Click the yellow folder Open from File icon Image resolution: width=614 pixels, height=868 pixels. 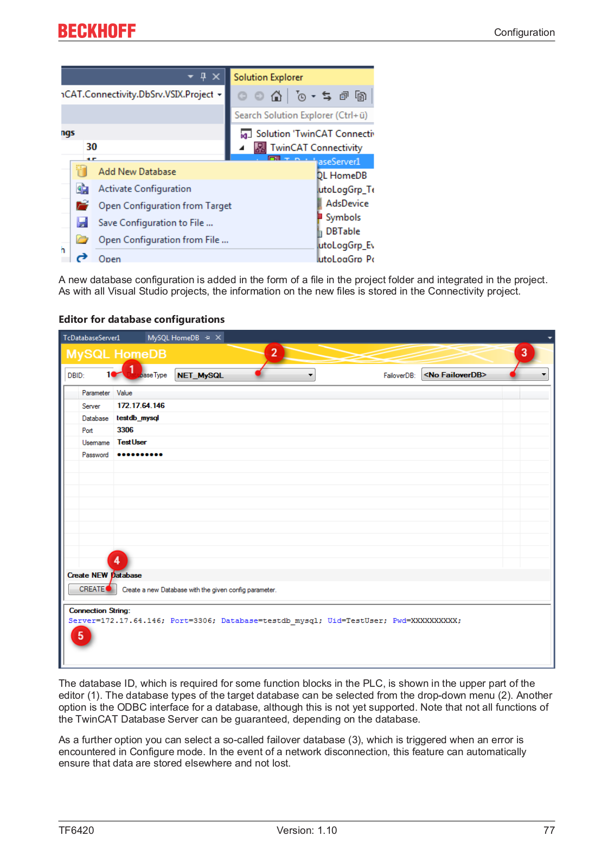pyautogui.click(x=82, y=239)
